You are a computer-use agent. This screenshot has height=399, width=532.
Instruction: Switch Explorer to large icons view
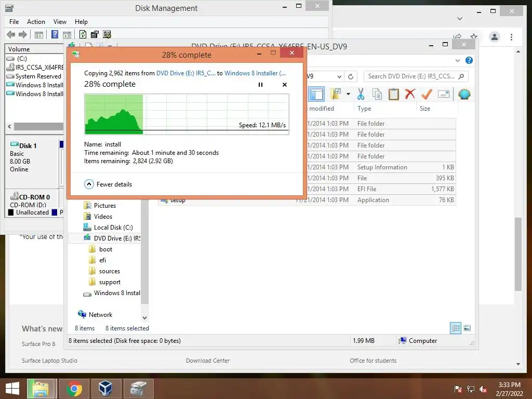[467, 328]
